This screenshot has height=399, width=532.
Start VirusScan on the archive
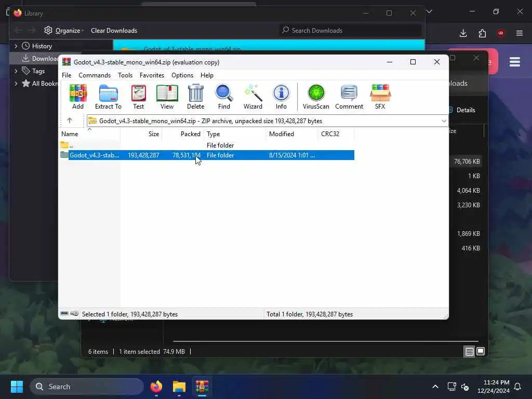pos(316,97)
